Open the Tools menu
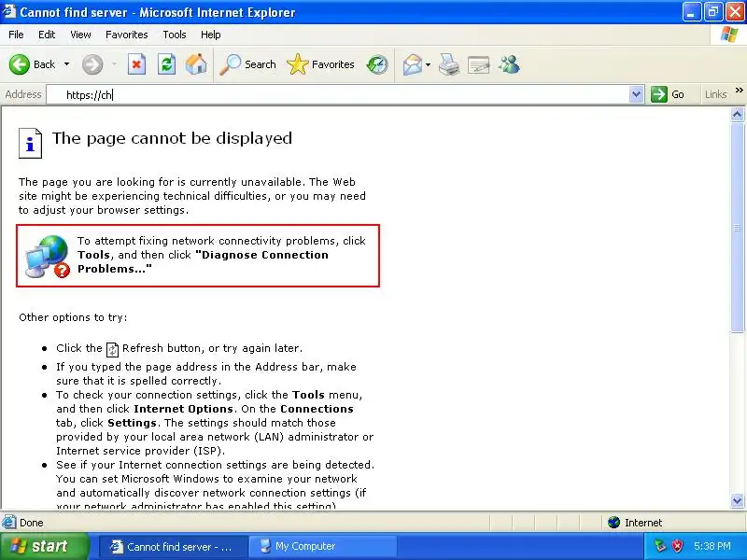The width and height of the screenshot is (747, 560). pyautogui.click(x=175, y=35)
